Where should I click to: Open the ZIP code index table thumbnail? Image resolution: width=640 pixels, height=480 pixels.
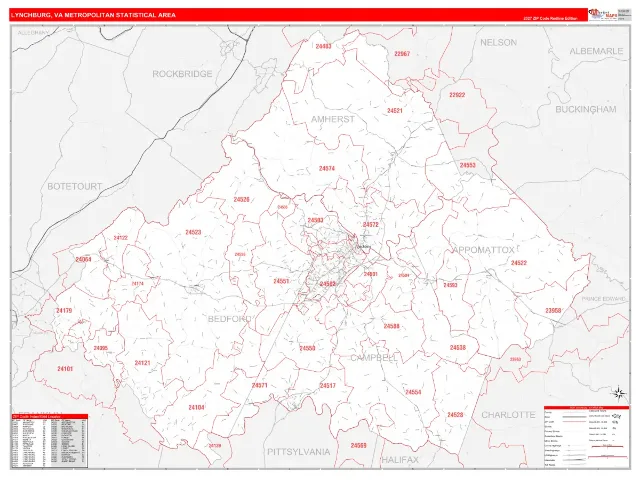(49, 441)
